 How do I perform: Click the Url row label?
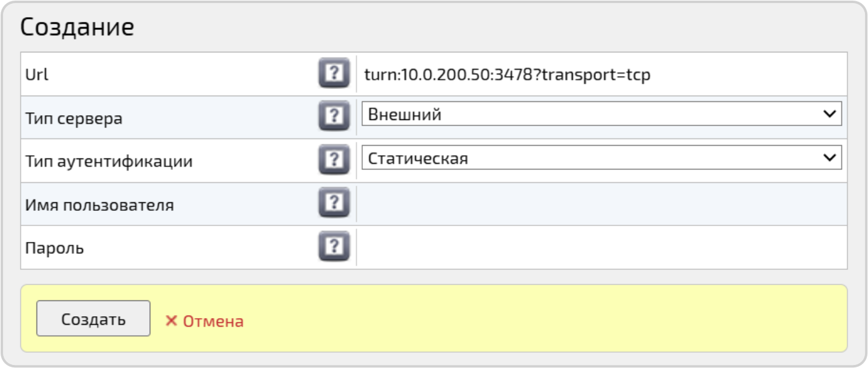(37, 74)
